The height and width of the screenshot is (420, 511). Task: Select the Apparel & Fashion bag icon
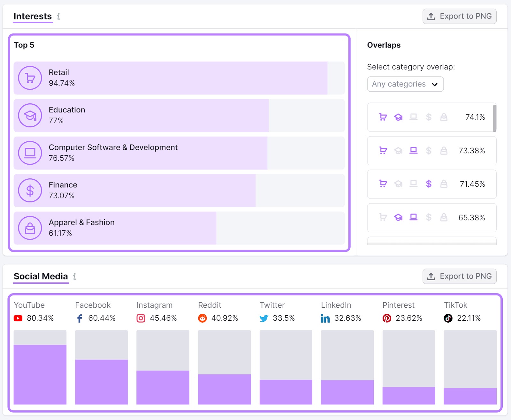point(30,228)
